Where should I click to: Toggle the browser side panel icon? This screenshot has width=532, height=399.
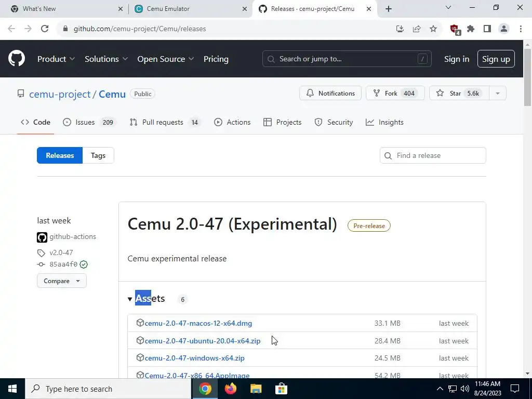click(x=487, y=29)
